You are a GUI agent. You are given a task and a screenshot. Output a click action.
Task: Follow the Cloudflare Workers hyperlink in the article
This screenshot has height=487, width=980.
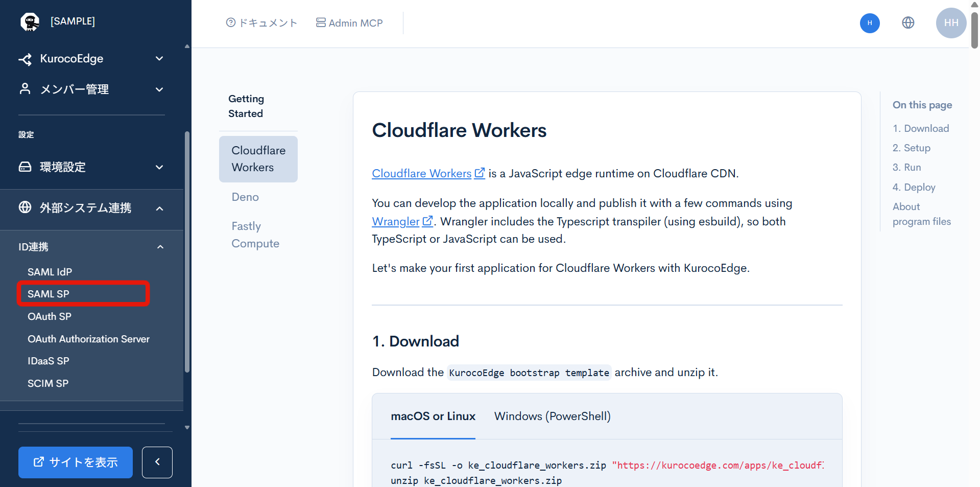pyautogui.click(x=422, y=173)
